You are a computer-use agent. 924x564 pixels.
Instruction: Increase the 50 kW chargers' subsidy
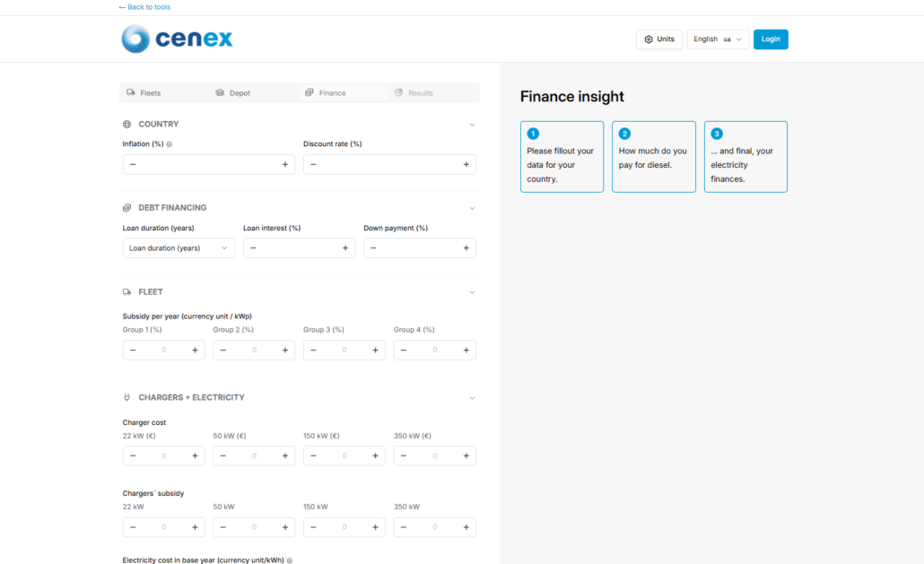tap(285, 527)
